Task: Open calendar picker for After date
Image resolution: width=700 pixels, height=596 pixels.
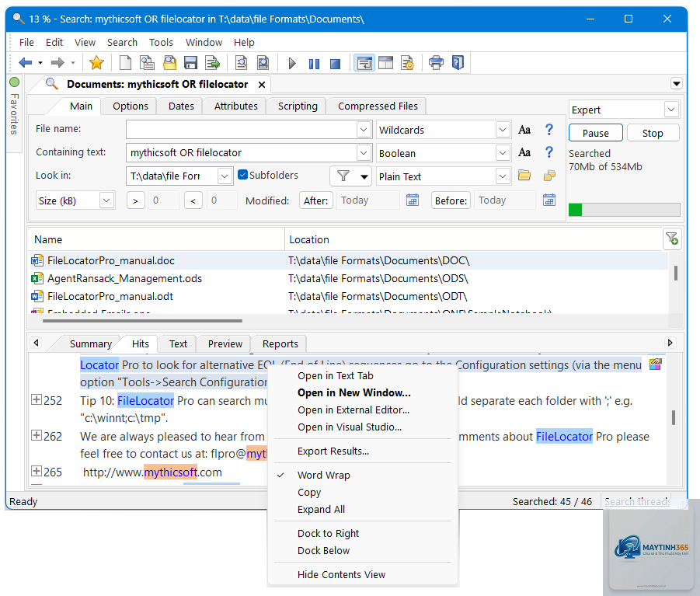Action: coord(413,200)
